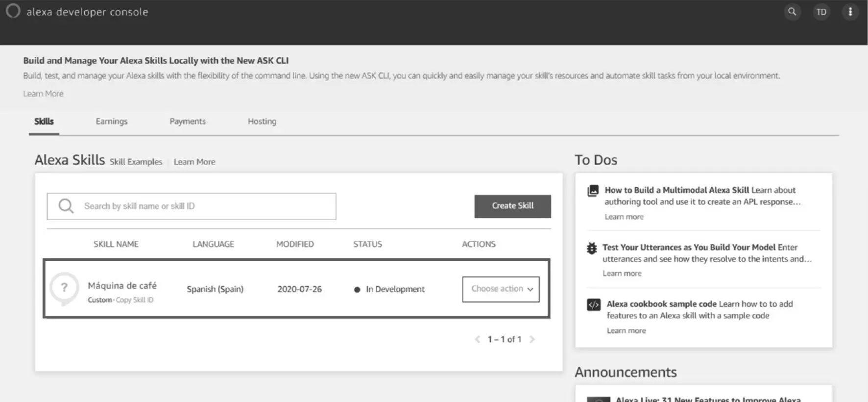Click Learn More next to Skill Examples
The width and height of the screenshot is (868, 402).
194,162
